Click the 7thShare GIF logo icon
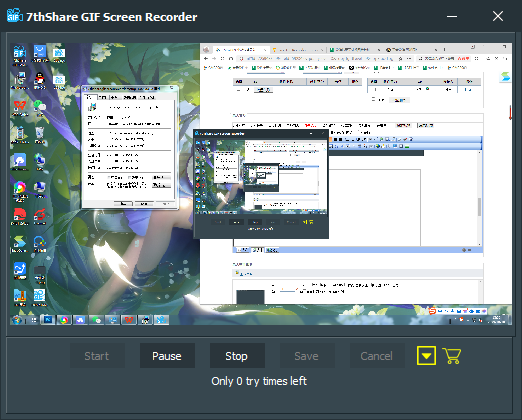 pos(15,16)
